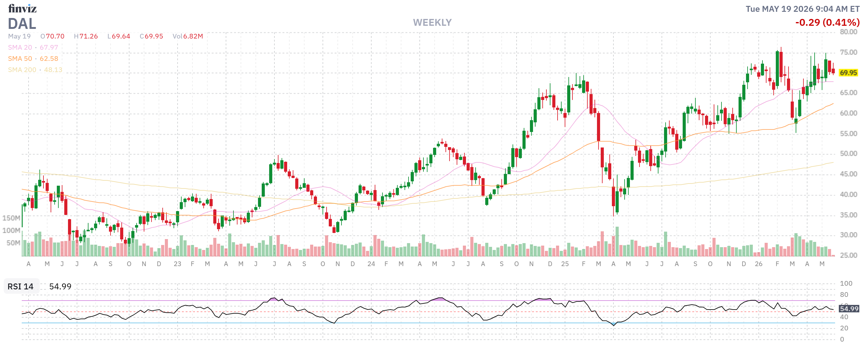Click the finviz logo
The height and width of the screenshot is (349, 868).
pyautogui.click(x=22, y=8)
